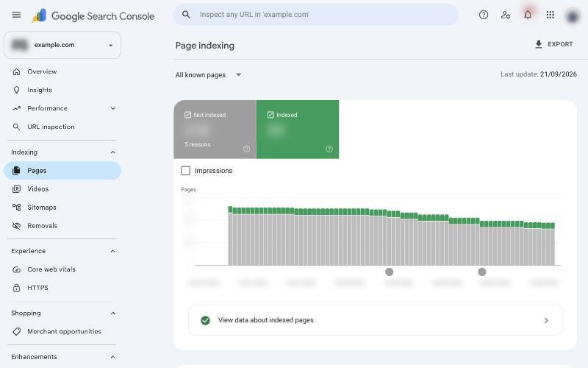Click the green checkmark status icon
This screenshot has width=588, height=368.
coord(205,320)
